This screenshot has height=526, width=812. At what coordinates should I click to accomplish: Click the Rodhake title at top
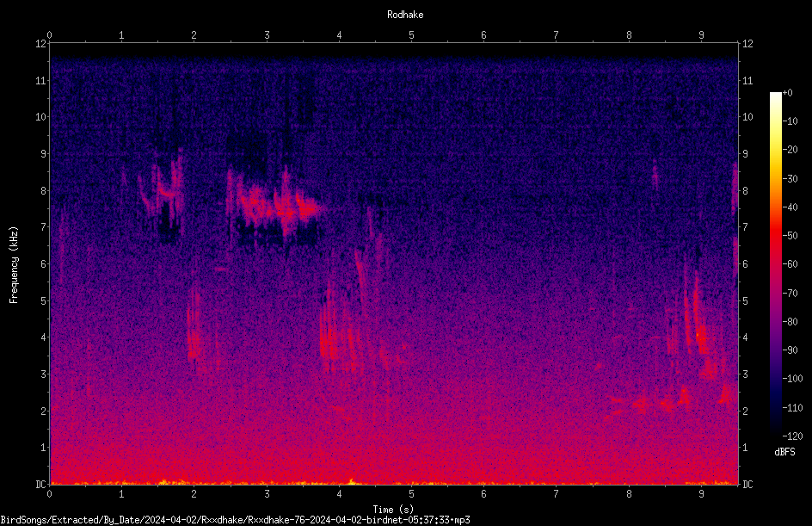point(405,15)
